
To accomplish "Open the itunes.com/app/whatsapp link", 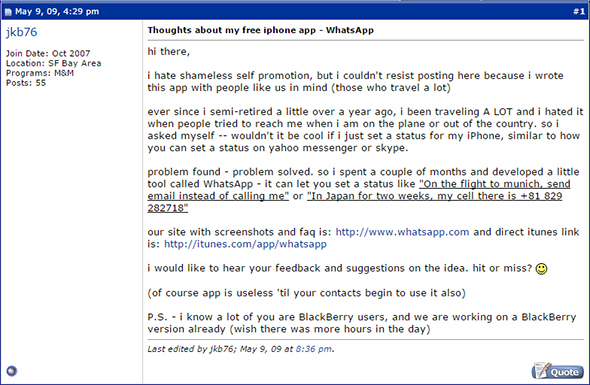I will coord(245,244).
